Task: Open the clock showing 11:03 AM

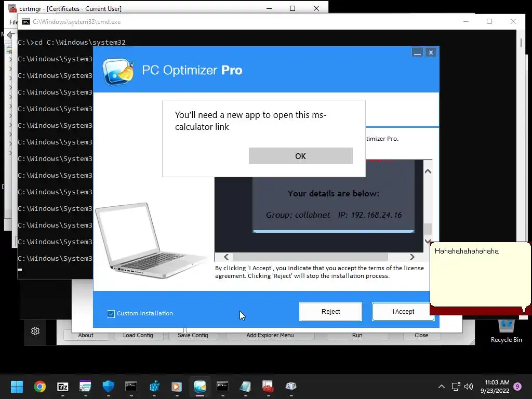Action: click(x=495, y=387)
